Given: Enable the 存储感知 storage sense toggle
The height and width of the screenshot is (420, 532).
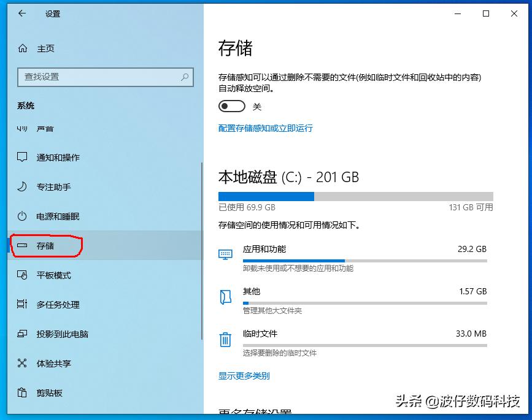Looking at the screenshot, I should (231, 105).
